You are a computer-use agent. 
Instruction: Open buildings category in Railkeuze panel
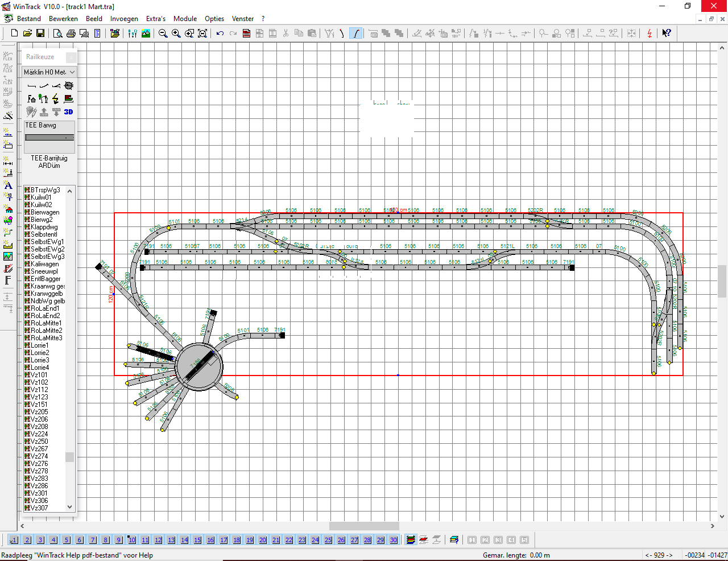tap(32, 98)
